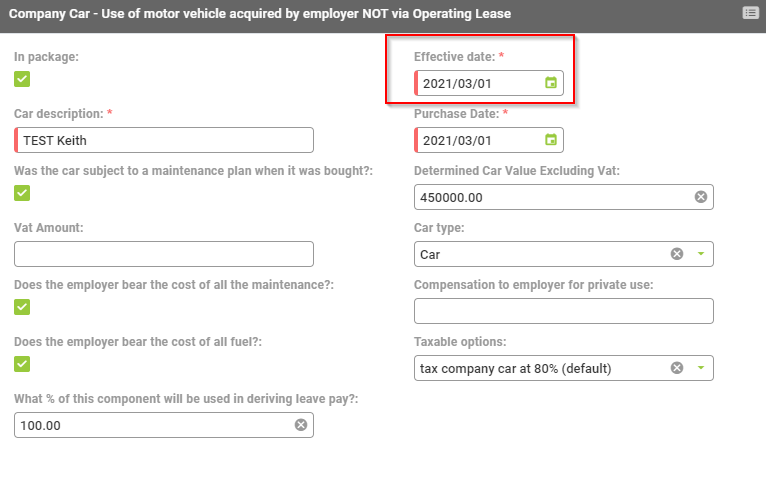Clear the Car type selection
This screenshot has width=766, height=479.
(676, 254)
